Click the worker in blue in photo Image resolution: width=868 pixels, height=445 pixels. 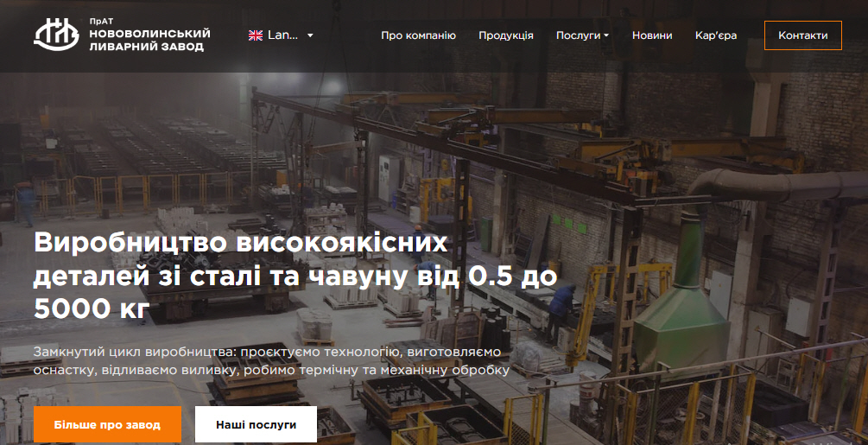click(563, 304)
